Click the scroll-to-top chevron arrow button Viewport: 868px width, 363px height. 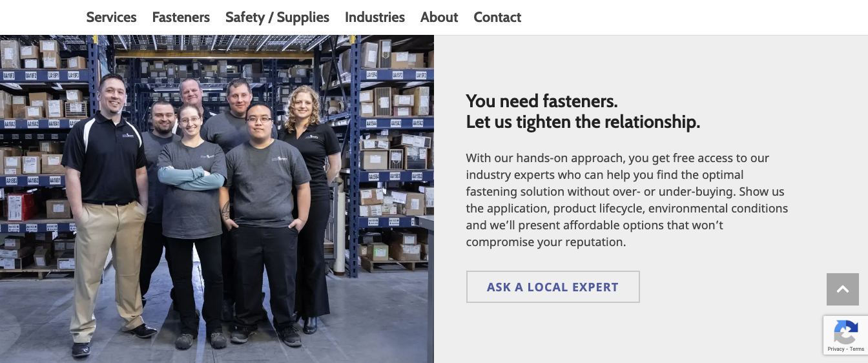(x=843, y=289)
